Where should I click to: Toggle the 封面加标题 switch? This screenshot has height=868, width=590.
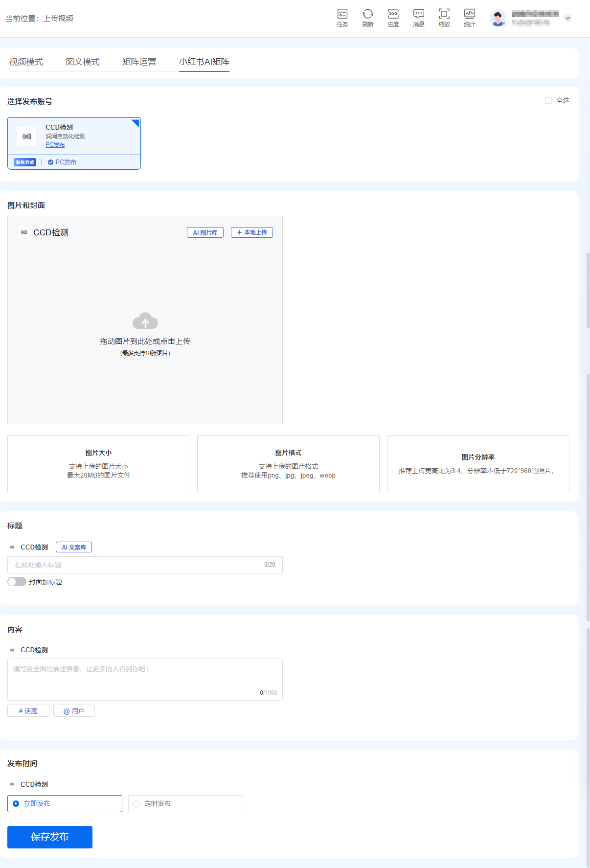17,582
